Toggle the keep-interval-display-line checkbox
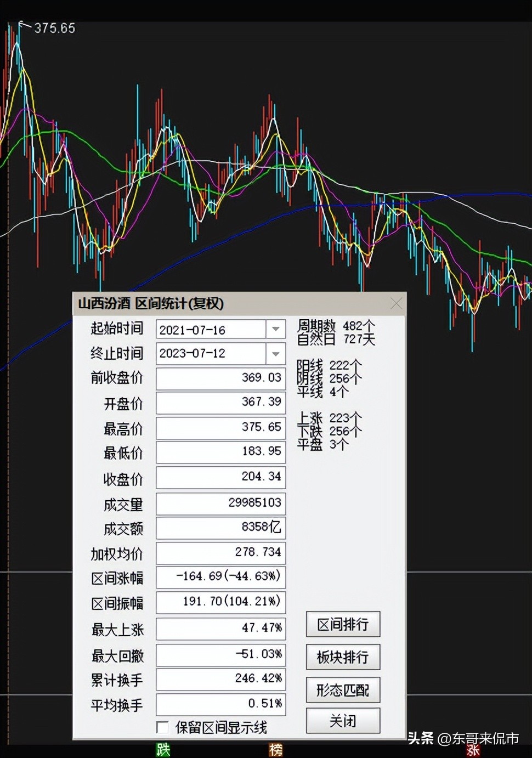532x758 pixels. pos(162,727)
